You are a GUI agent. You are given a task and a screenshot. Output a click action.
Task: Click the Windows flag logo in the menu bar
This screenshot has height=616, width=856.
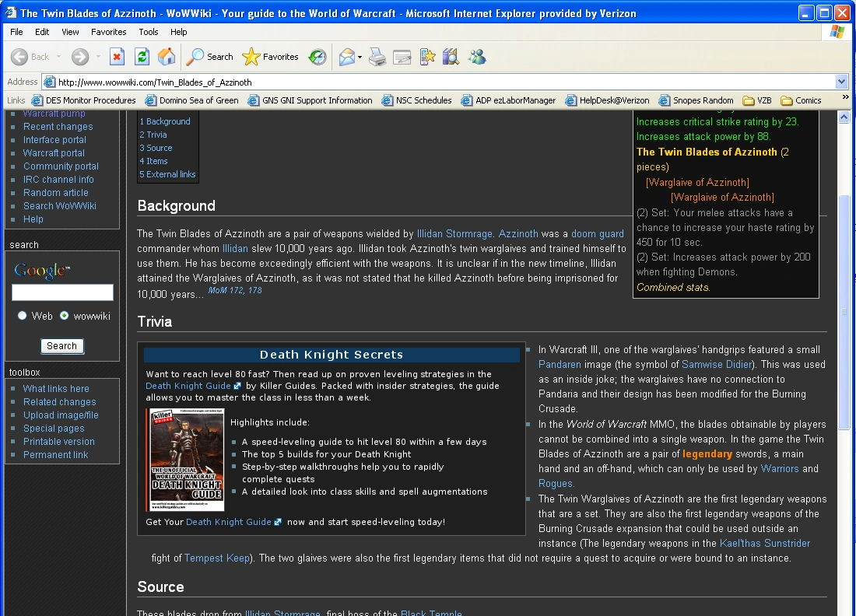pos(837,32)
